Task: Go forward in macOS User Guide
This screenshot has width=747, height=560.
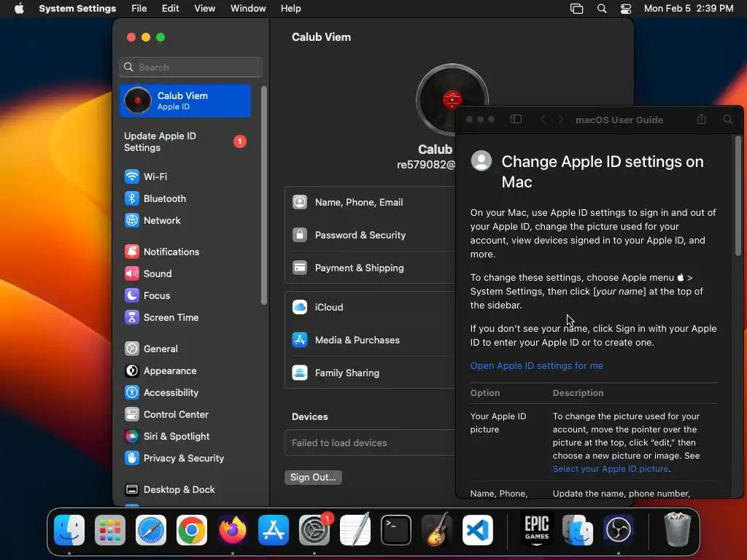Action: [561, 120]
